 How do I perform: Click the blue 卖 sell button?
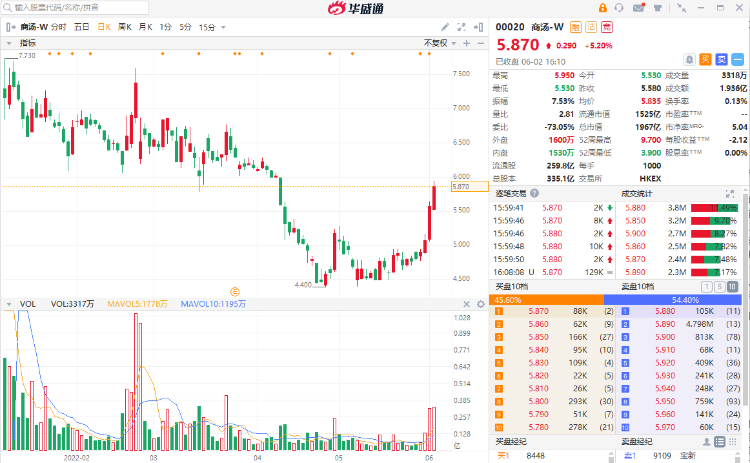tap(721, 60)
